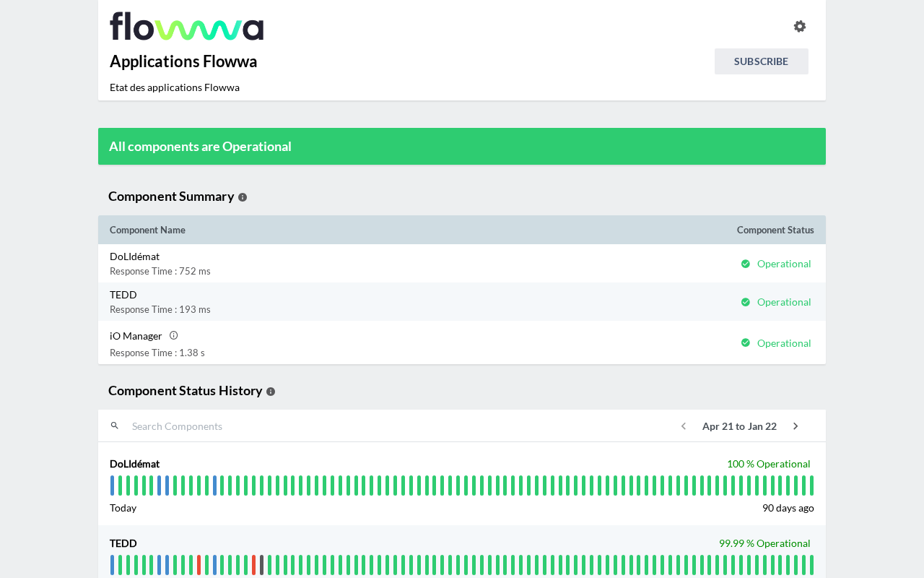Viewport: 924px width, 578px height.
Task: Click Response Time : 752 ms text
Action: (160, 271)
